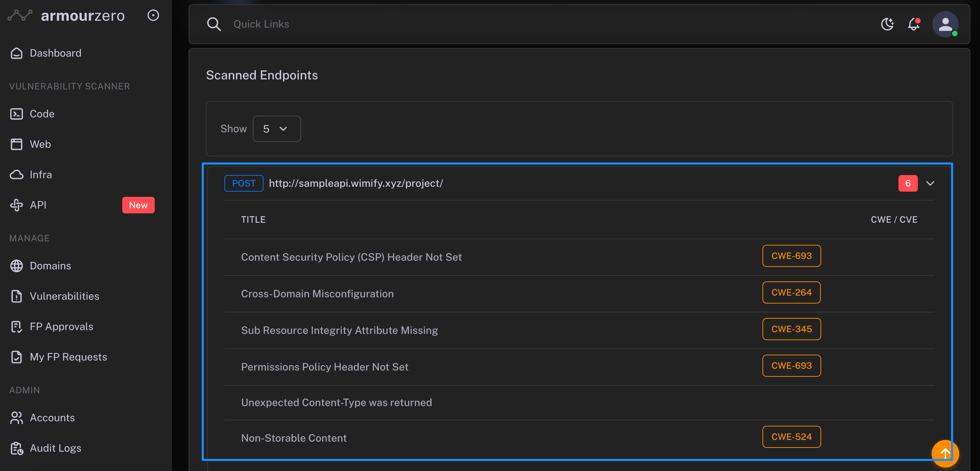
Task: Toggle dark mode moon icon
Action: pos(887,24)
